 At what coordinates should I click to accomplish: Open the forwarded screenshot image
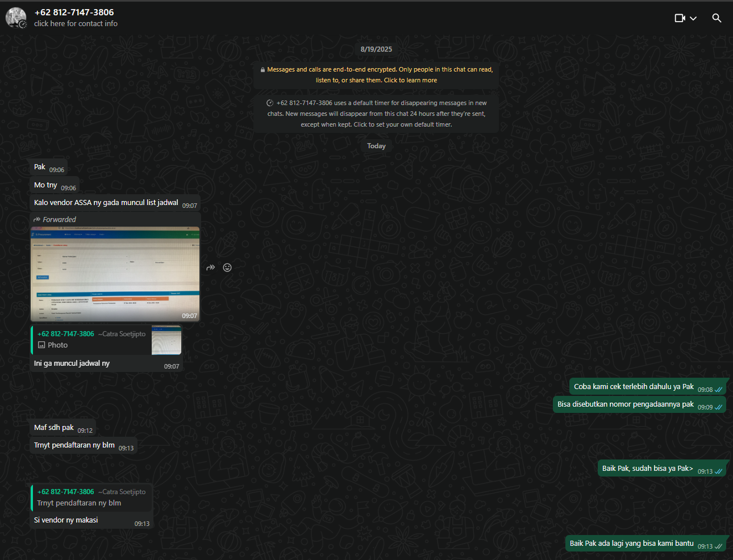coord(115,274)
